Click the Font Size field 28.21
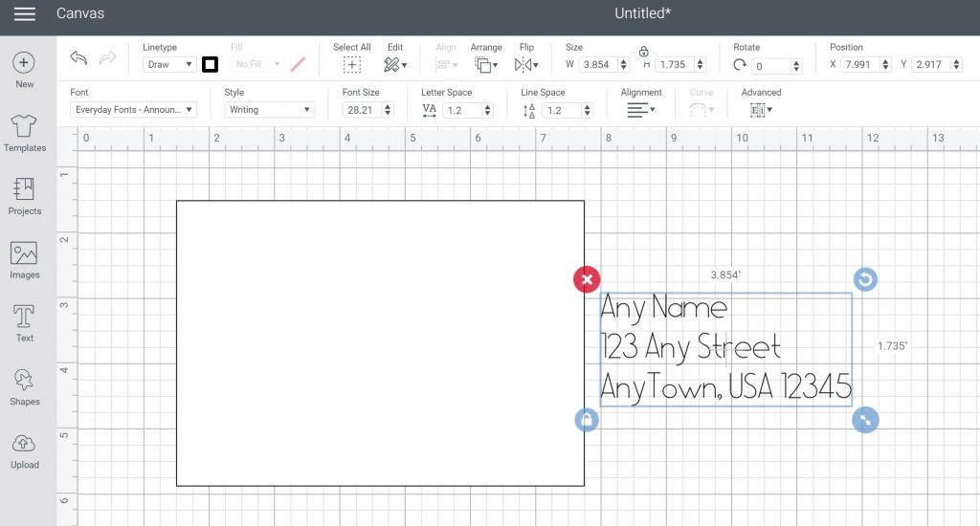This screenshot has width=980, height=526. (361, 110)
